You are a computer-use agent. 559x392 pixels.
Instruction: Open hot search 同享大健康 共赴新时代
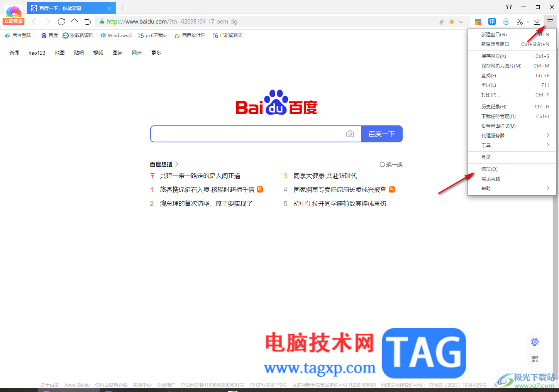[x=325, y=176]
